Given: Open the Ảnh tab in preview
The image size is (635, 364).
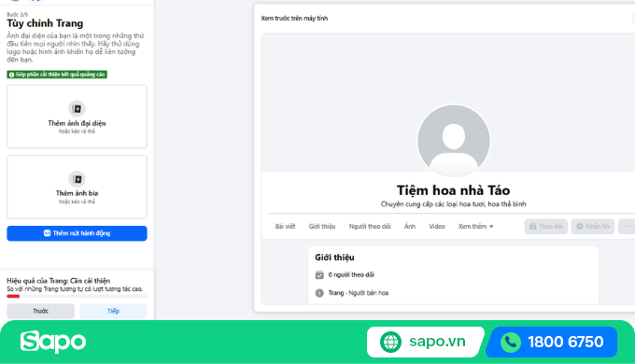Looking at the screenshot, I should click(x=410, y=227).
